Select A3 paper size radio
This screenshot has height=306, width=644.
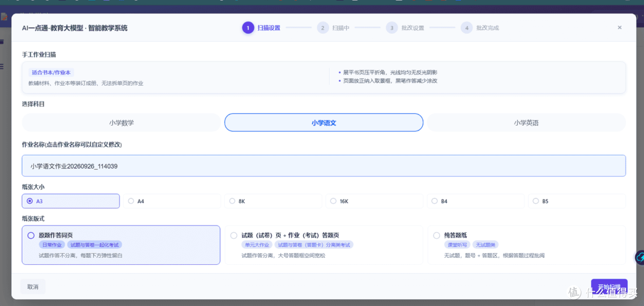(70, 201)
